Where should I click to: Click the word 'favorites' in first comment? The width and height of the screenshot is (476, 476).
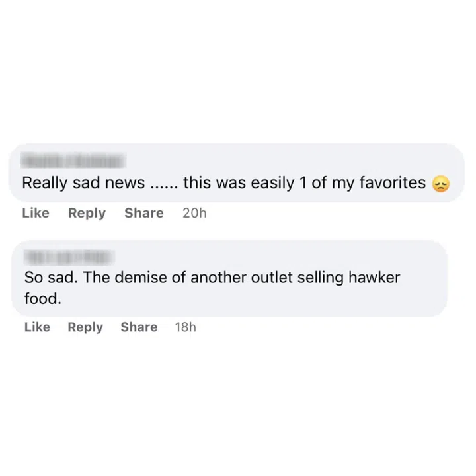tap(392, 183)
